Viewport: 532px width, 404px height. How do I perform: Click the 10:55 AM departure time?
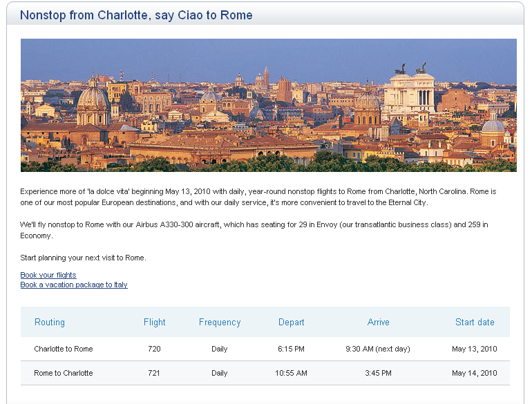coord(291,373)
